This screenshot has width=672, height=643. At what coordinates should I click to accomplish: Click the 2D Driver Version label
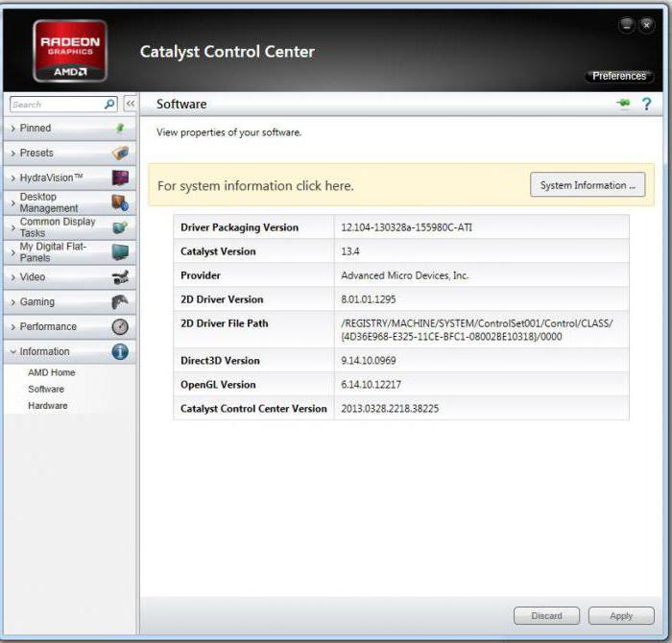tap(222, 299)
